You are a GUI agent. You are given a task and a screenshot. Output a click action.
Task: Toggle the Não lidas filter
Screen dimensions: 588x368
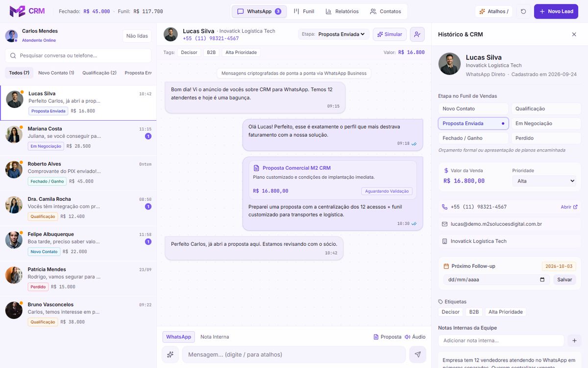(x=137, y=36)
